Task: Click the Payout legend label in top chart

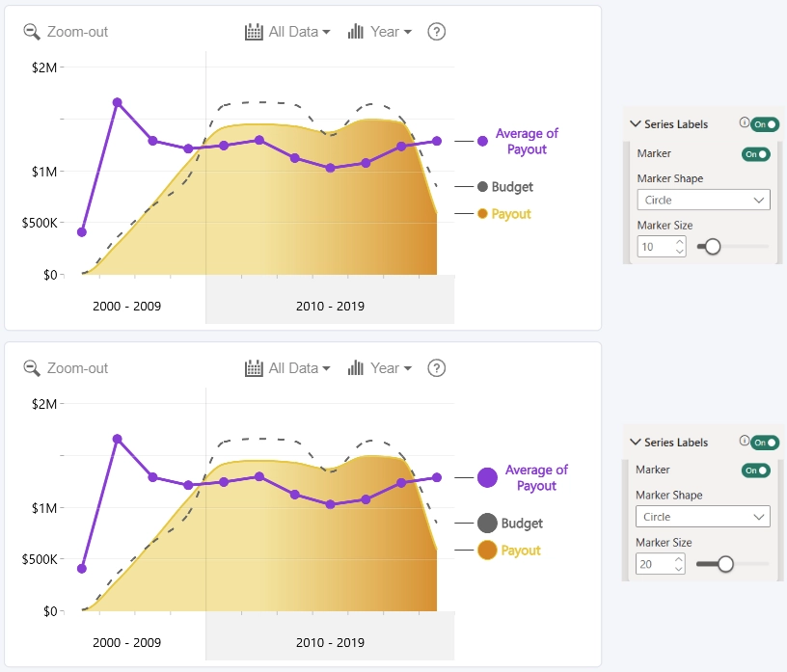Action: click(511, 214)
